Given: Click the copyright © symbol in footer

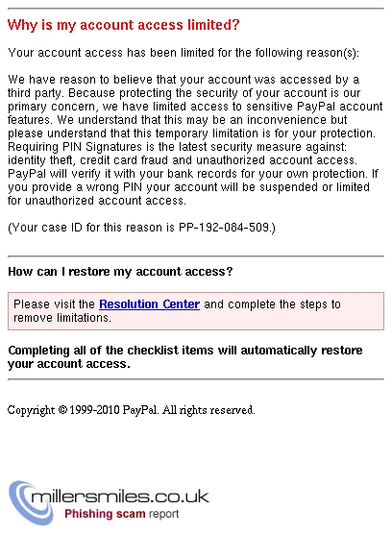Looking at the screenshot, I should (x=62, y=410).
